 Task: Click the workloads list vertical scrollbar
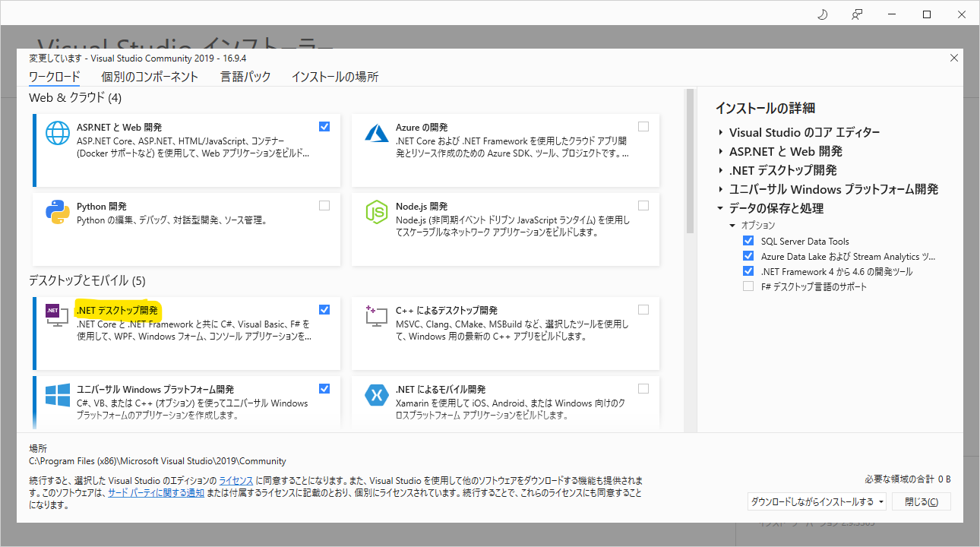691,161
